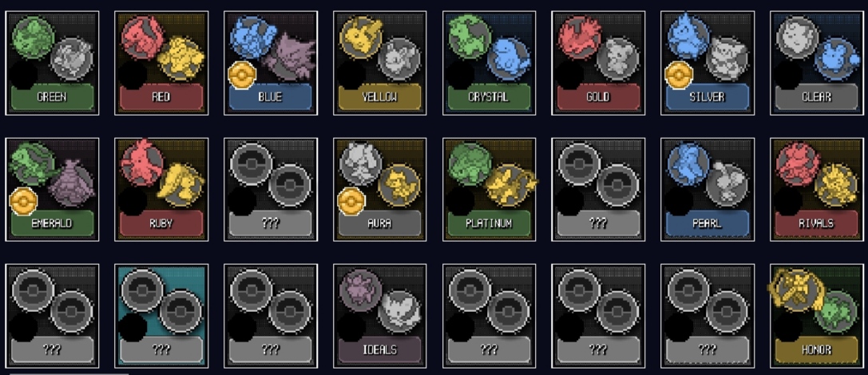Viewport: 868px width, 375px height.
Task: Click the gold Pokéball badge on the EMERALD card
Action: (23, 202)
